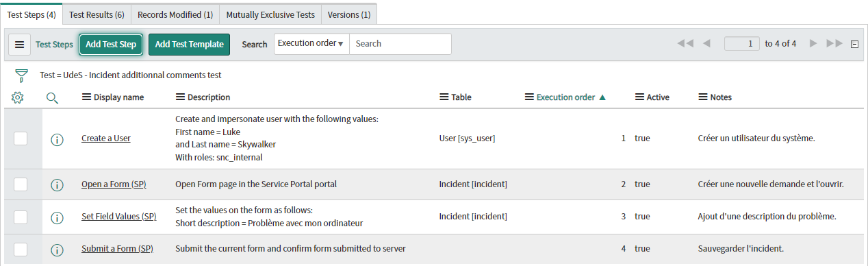Click the note 'Créer un utilisateur du système.'
The width and height of the screenshot is (868, 266).
756,138
